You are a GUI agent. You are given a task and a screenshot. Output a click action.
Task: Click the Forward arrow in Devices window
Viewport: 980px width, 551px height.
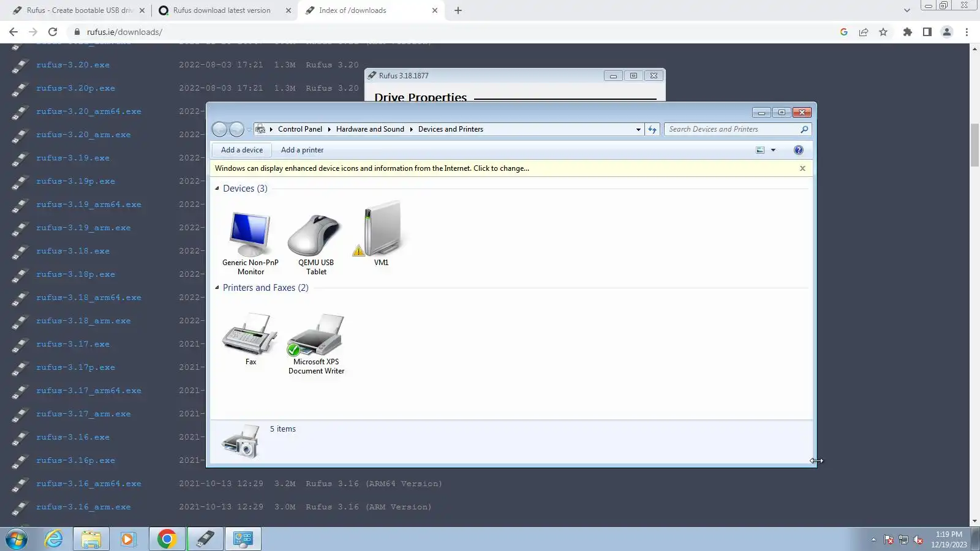tap(236, 129)
